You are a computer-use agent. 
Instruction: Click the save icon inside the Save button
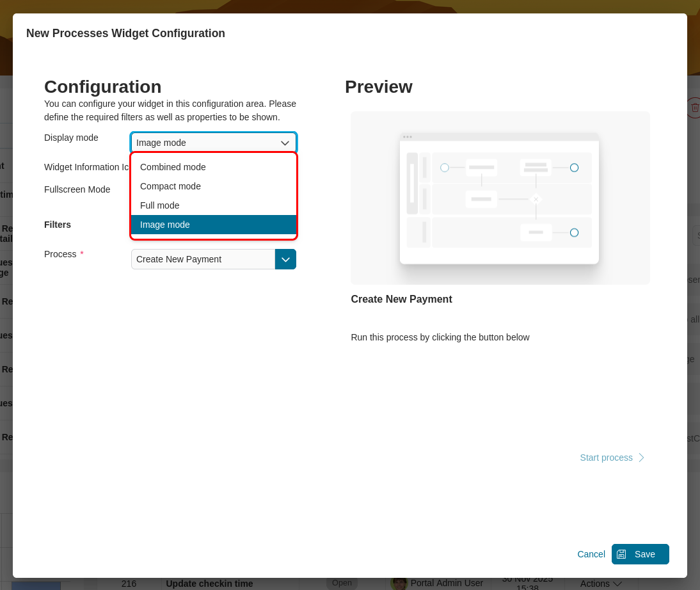[622, 554]
